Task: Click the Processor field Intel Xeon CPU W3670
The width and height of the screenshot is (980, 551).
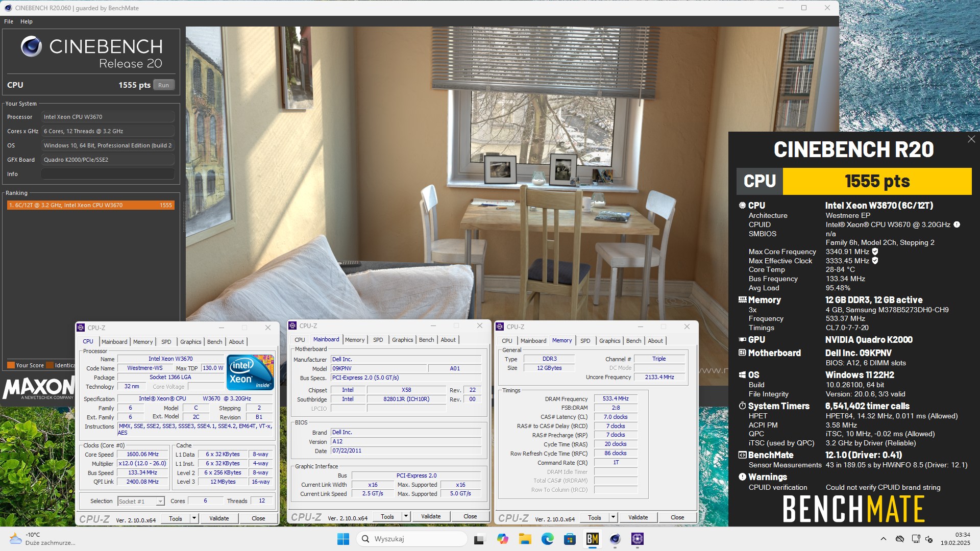Action: click(108, 117)
